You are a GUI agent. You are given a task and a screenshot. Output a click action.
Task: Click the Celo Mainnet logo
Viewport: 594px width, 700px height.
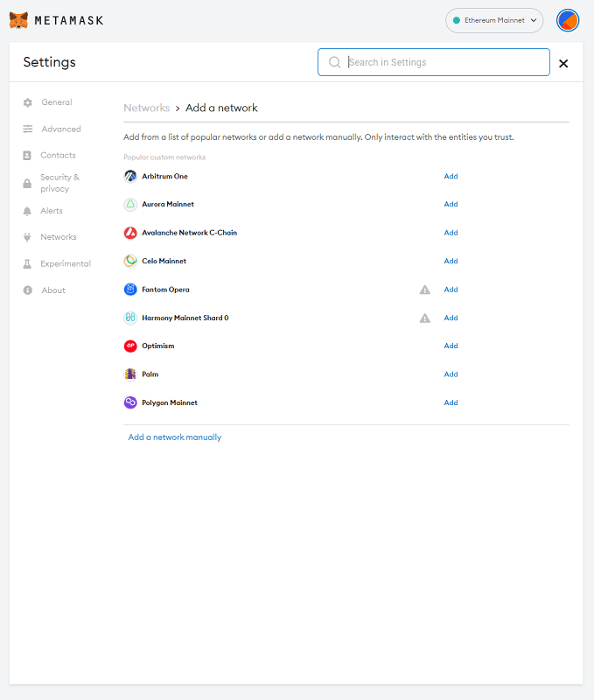pos(130,261)
